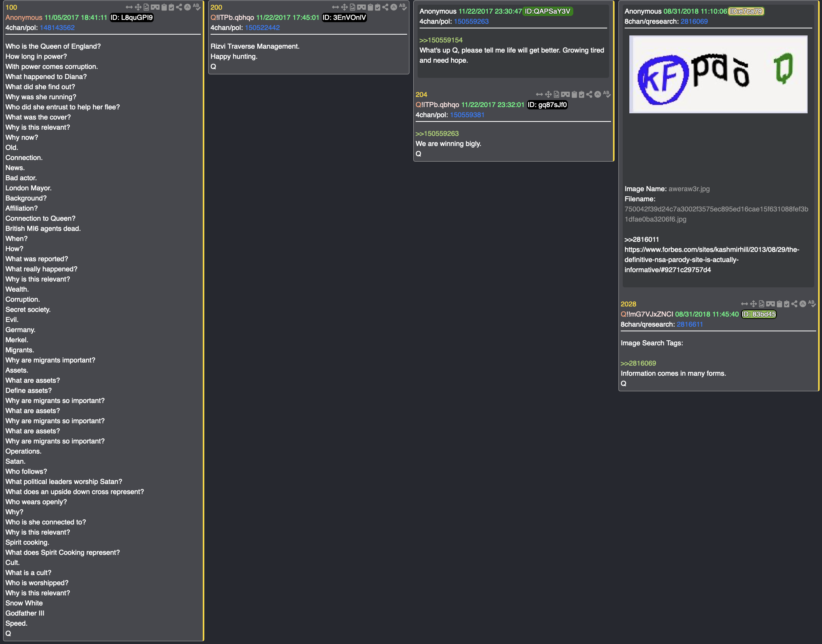The width and height of the screenshot is (822, 644).
Task: Click four-way move icon on post 2028
Action: [753, 304]
